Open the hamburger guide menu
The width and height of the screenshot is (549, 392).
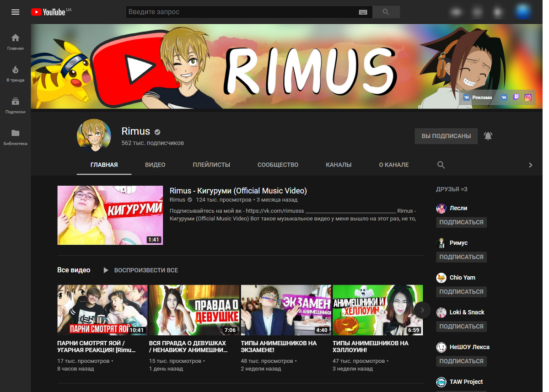point(16,12)
